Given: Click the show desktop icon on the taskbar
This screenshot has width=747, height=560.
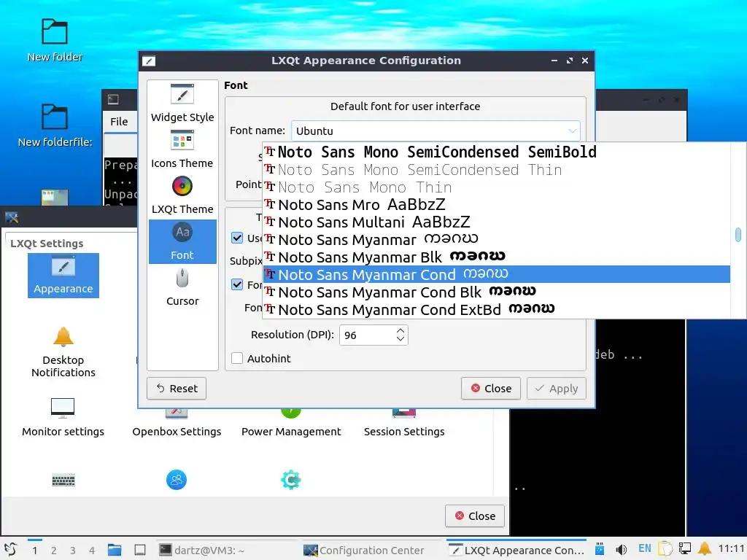Looking at the screenshot, I should [x=139, y=550].
